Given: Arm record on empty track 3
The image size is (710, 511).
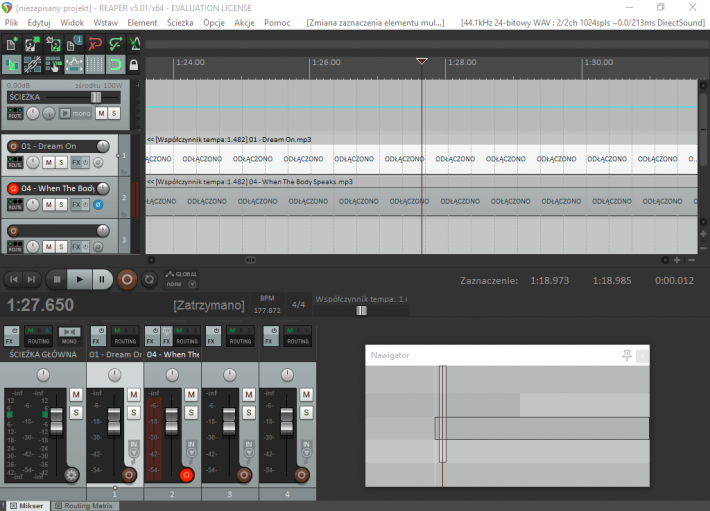Looking at the screenshot, I should pyautogui.click(x=14, y=231).
